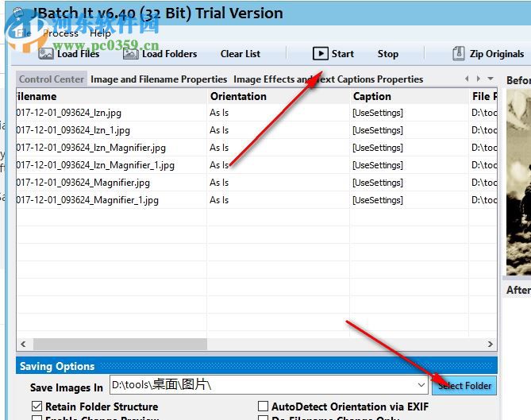Screen dimensions: 531x420
Task: Select file 017-12-01_093624_lzn.jpg
Action: [69, 113]
